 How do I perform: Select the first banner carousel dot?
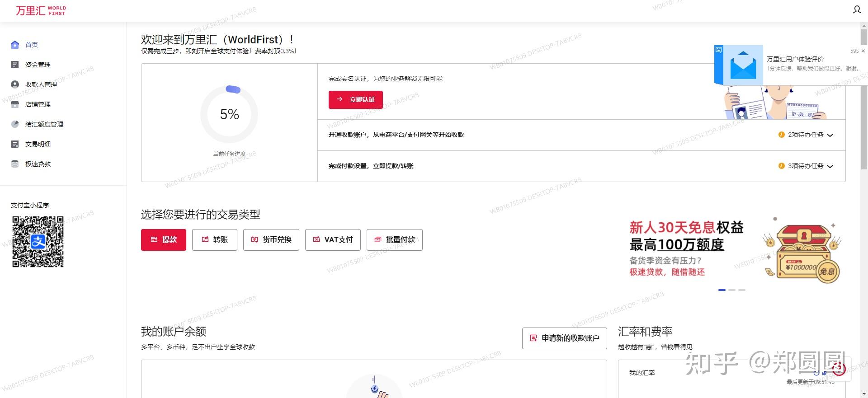coord(722,290)
